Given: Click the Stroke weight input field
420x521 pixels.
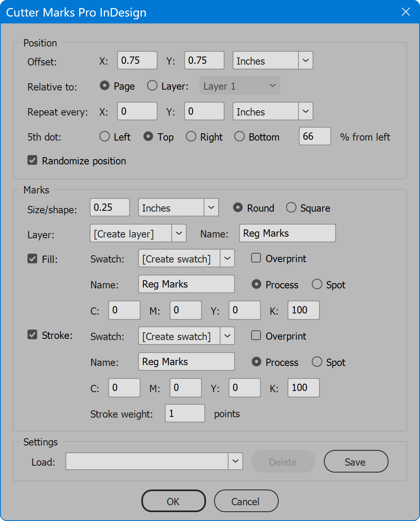Looking at the screenshot, I should 185,413.
